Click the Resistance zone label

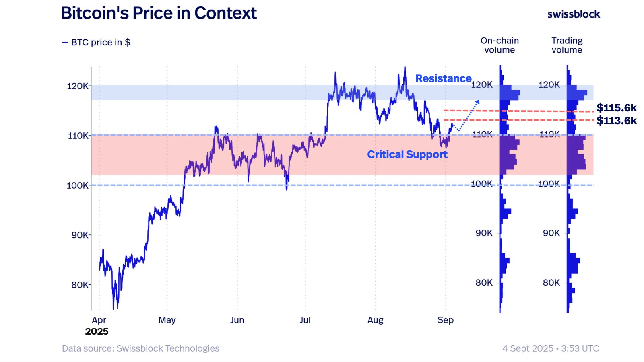[443, 78]
